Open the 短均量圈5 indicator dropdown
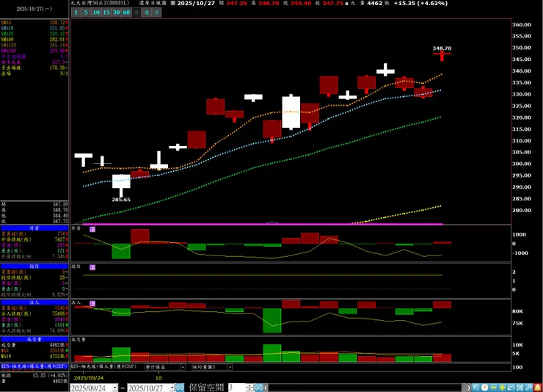Image resolution: width=543 pixels, height=392 pixels. 230,367
